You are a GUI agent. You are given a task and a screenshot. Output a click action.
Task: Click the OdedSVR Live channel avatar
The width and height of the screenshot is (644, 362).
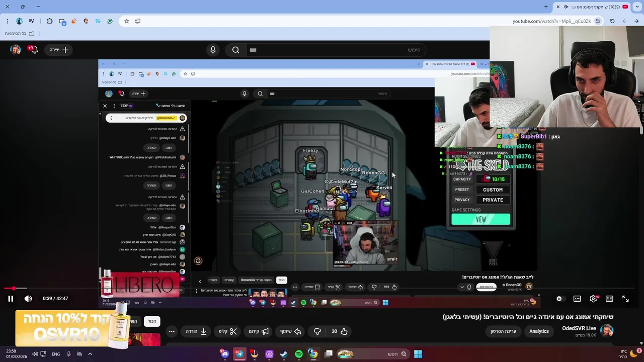point(607,331)
